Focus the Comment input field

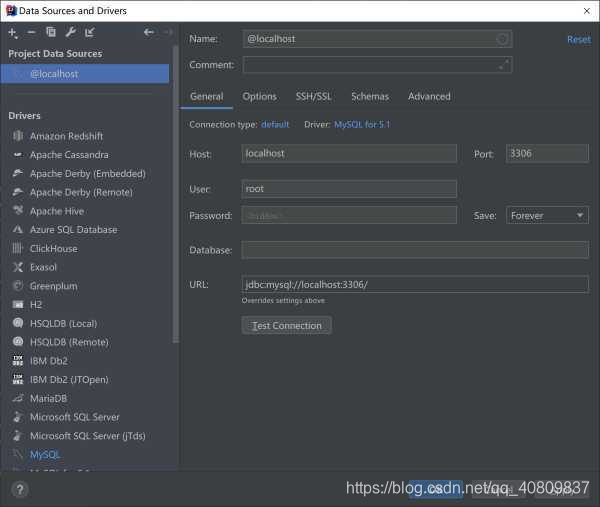(377, 65)
